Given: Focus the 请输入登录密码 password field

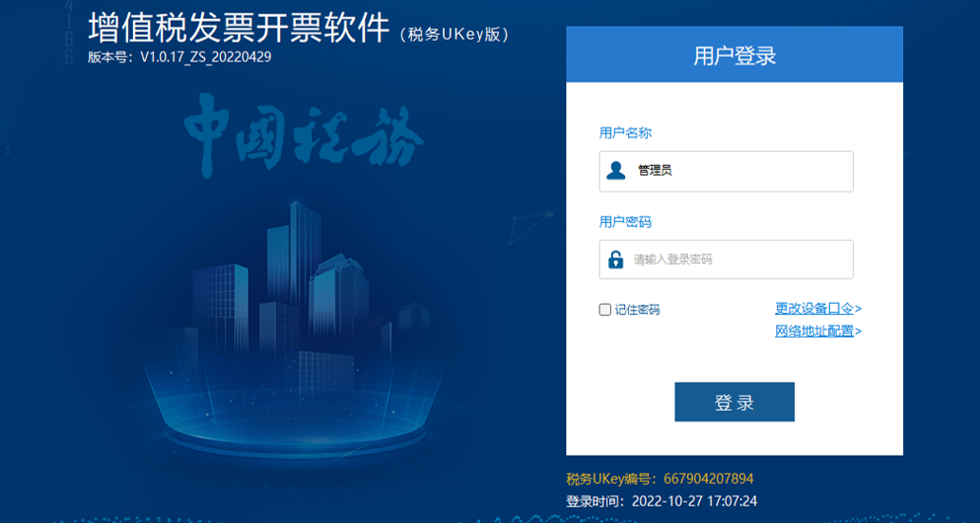Looking at the screenshot, I should coord(726,260).
